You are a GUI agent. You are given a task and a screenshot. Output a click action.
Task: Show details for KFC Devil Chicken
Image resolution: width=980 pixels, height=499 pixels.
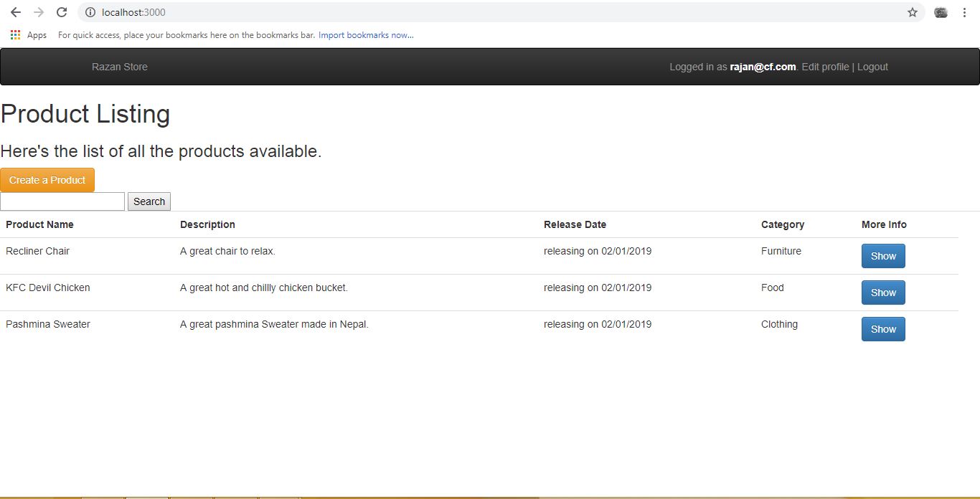pyautogui.click(x=883, y=292)
